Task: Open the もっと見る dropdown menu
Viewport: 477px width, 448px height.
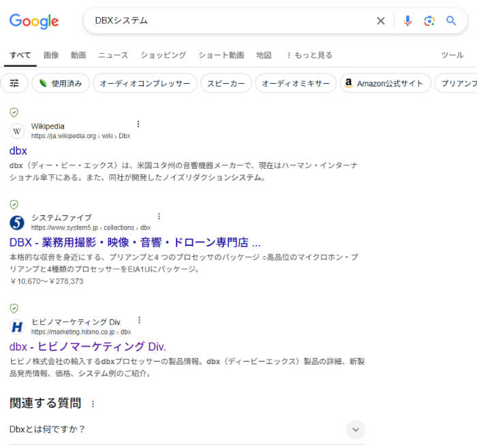Action: 309,55
